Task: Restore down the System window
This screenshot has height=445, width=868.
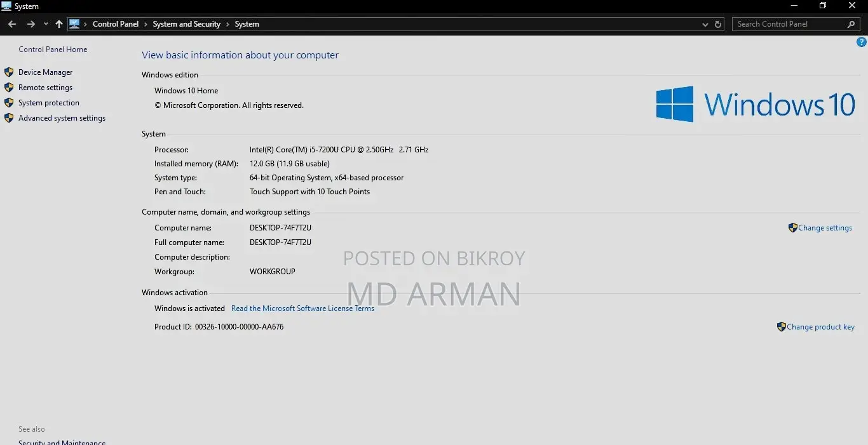Action: [x=823, y=6]
